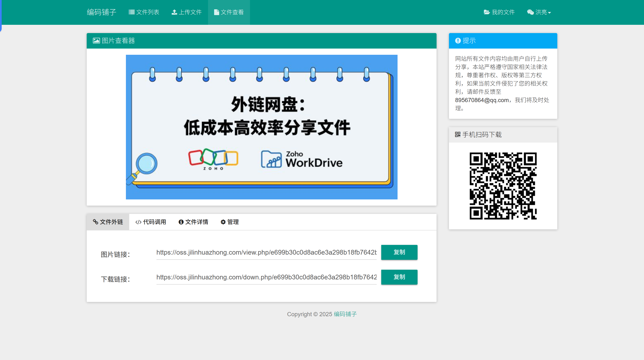Click the 我的文件 folder icon
The width and height of the screenshot is (644, 360).
tap(487, 12)
